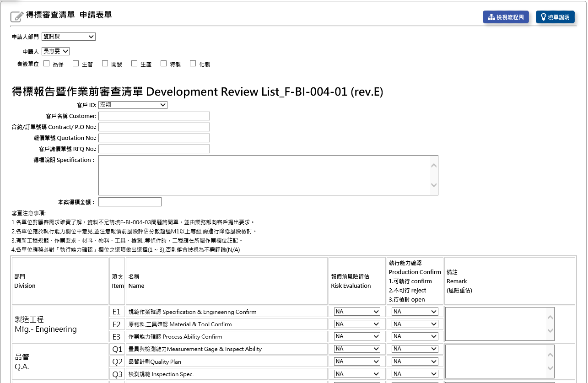Click the 填單說明 form instructions button
The image size is (588, 383).
point(555,17)
